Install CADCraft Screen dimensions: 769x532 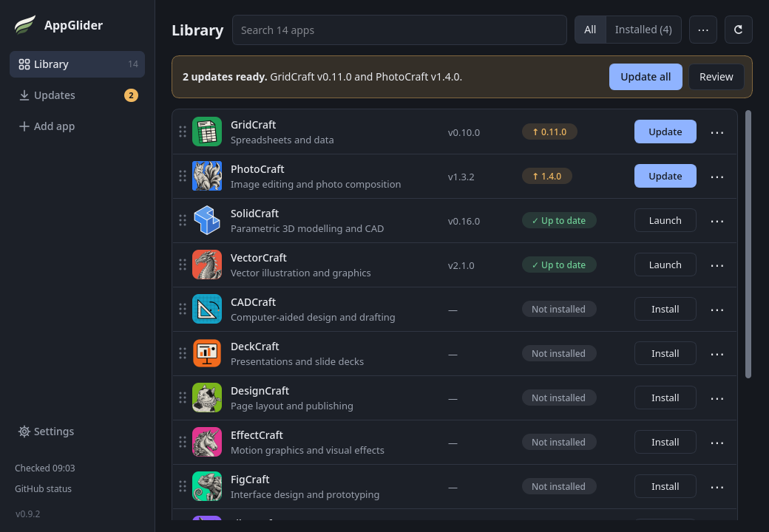(x=665, y=309)
